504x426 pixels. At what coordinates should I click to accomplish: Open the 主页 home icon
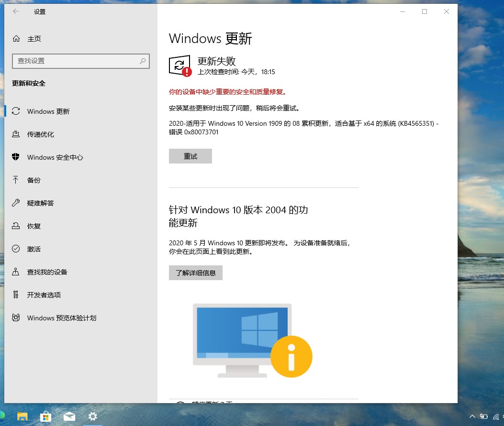pos(16,39)
